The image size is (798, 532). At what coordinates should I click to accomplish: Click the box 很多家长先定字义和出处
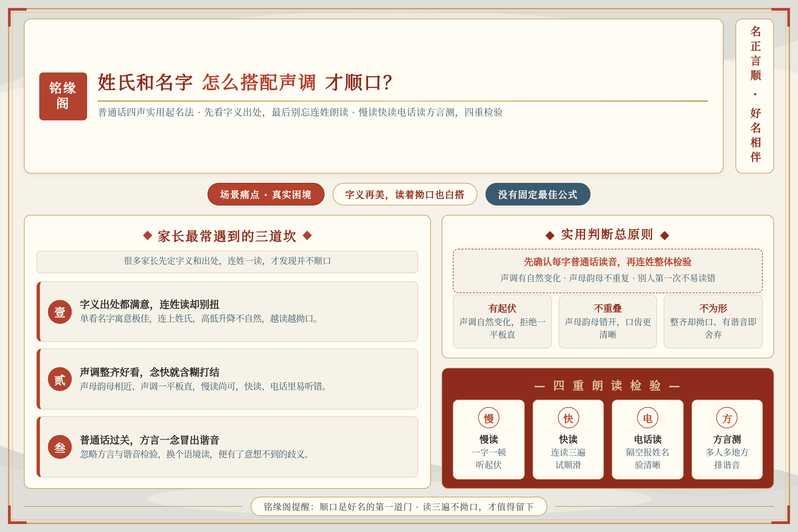pyautogui.click(x=227, y=262)
